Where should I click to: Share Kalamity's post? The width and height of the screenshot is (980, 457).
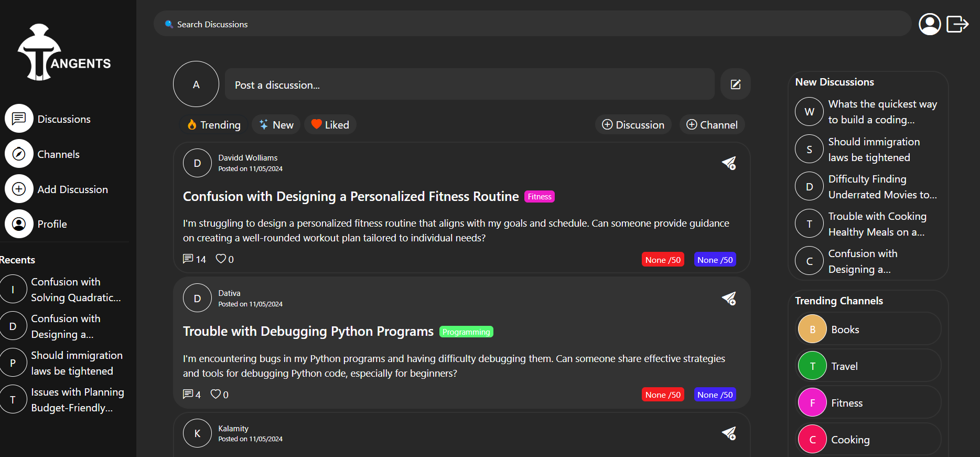(x=729, y=433)
